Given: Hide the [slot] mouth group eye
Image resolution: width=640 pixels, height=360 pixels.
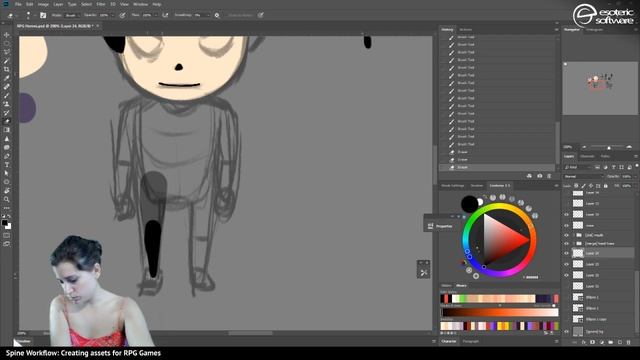Looking at the screenshot, I should (x=567, y=235).
